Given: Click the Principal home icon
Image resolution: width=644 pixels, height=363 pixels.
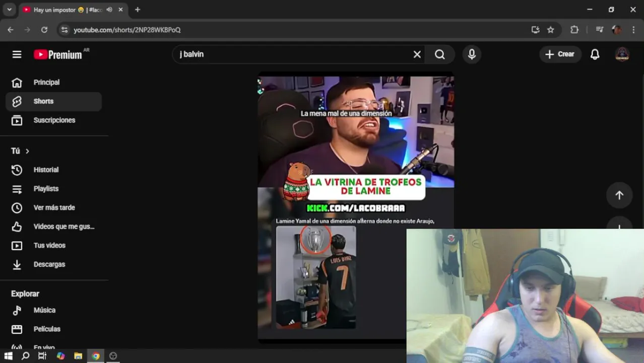Looking at the screenshot, I should click(x=17, y=82).
